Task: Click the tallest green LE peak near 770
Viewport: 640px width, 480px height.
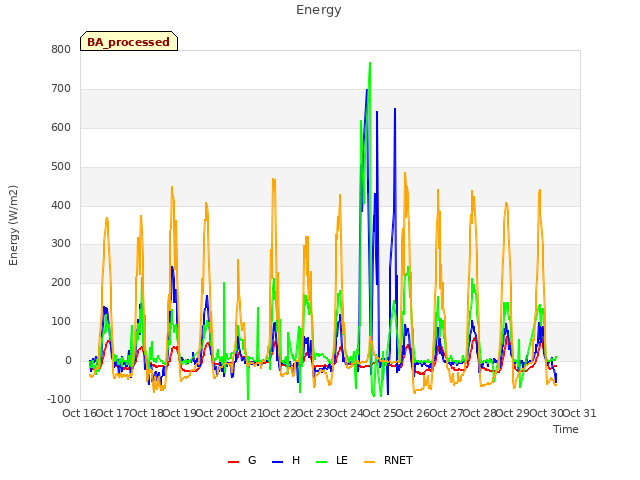Action: (370, 64)
